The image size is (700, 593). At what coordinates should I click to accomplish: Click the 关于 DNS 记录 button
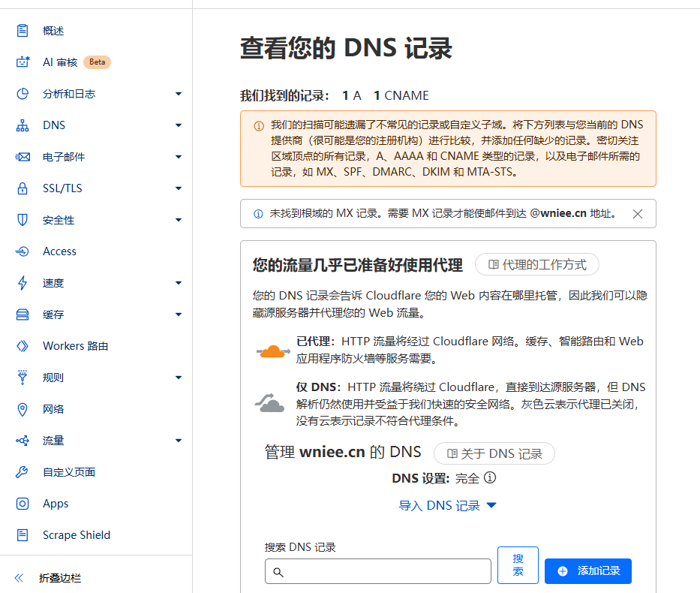pos(494,453)
